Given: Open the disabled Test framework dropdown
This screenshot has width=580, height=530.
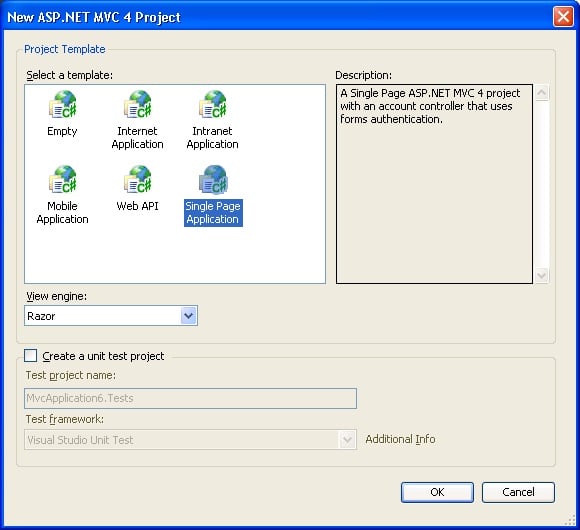Looking at the screenshot, I should click(x=347, y=440).
